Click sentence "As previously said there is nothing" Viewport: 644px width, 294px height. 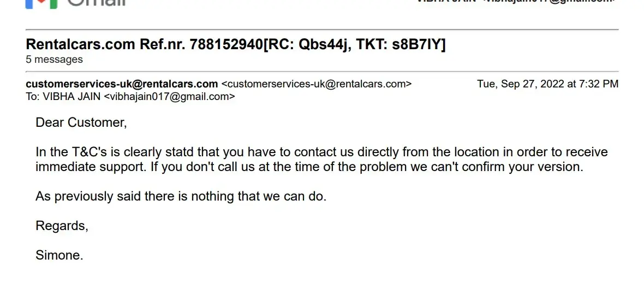pos(180,196)
